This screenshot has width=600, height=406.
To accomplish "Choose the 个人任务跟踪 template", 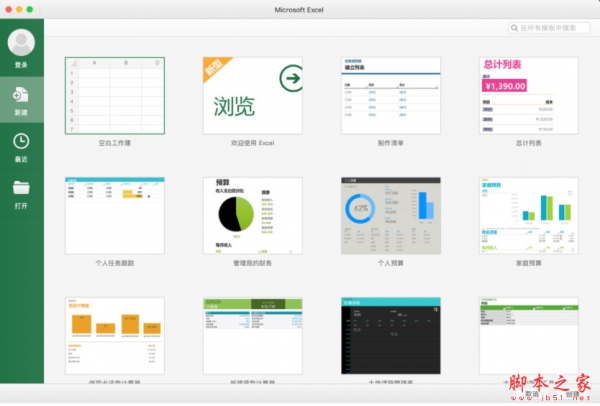I will [115, 215].
